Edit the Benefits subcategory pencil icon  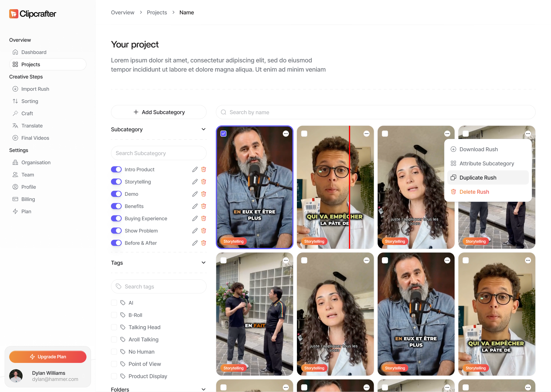click(x=195, y=206)
